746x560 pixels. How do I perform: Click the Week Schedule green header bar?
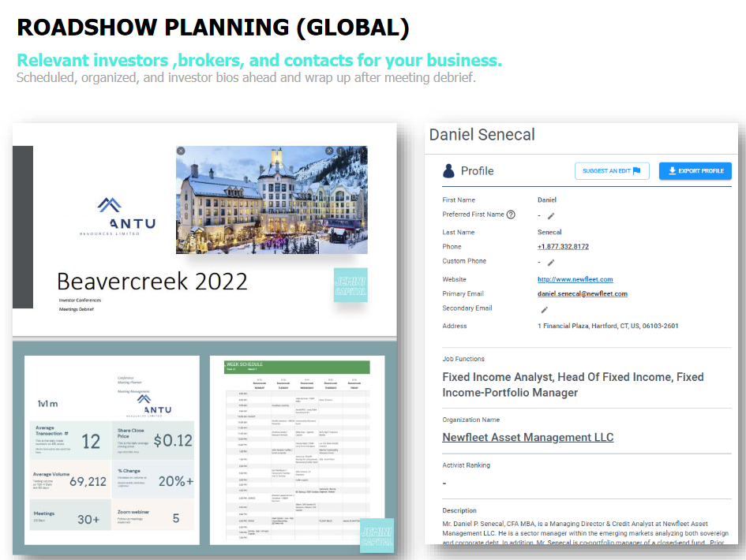tap(297, 367)
